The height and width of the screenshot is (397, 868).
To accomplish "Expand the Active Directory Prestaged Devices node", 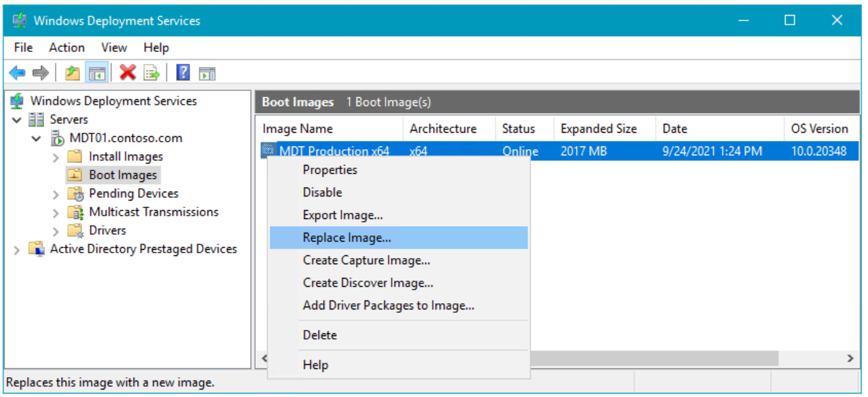I will 17,250.
